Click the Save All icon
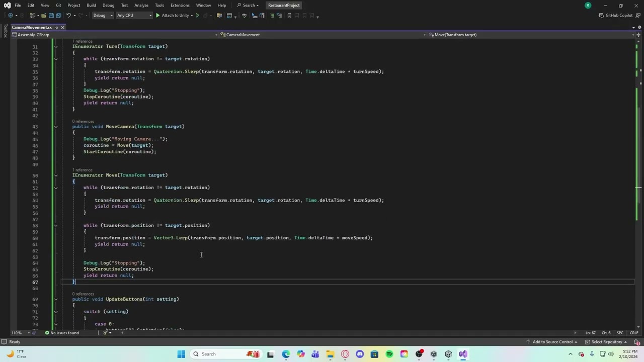This screenshot has width=644, height=362. [x=58, y=16]
